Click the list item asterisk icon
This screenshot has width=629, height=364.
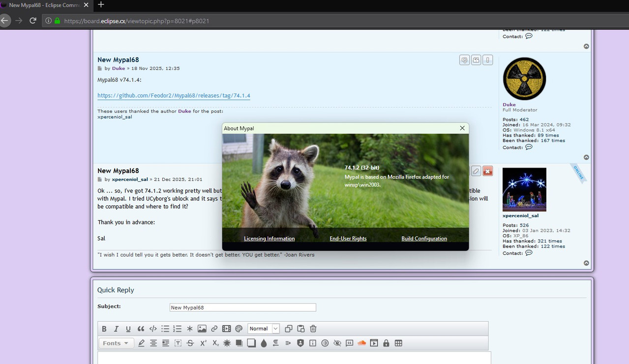[190, 329]
